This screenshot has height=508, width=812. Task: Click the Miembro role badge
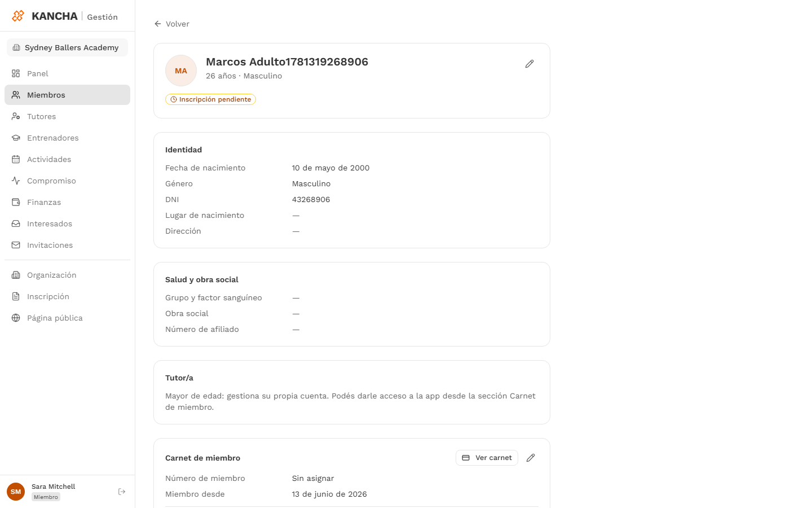(46, 497)
